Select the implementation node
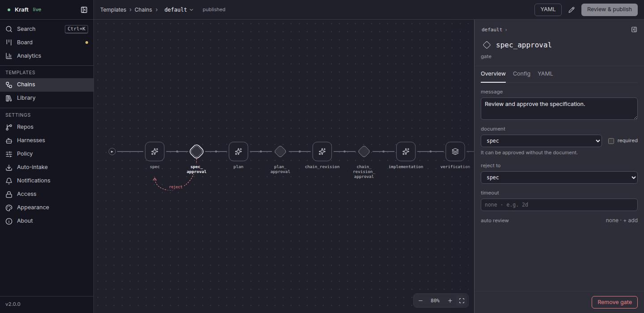The height and width of the screenshot is (313, 644). (x=406, y=152)
